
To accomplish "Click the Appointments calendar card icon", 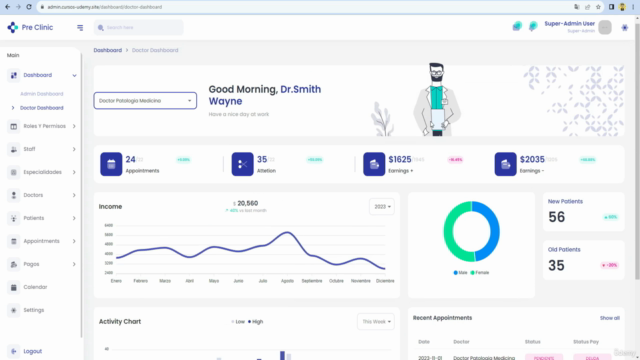I will tap(111, 164).
